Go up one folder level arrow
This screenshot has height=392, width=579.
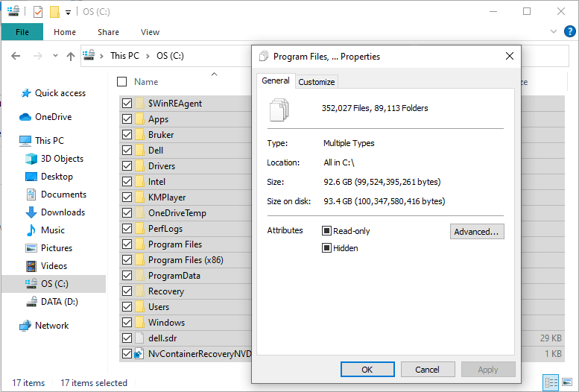coord(71,56)
